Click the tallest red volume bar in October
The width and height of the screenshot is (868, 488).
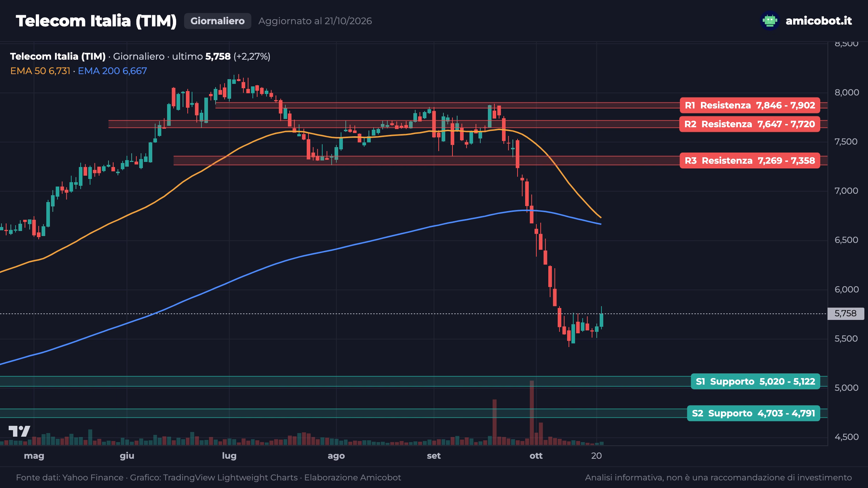click(532, 412)
